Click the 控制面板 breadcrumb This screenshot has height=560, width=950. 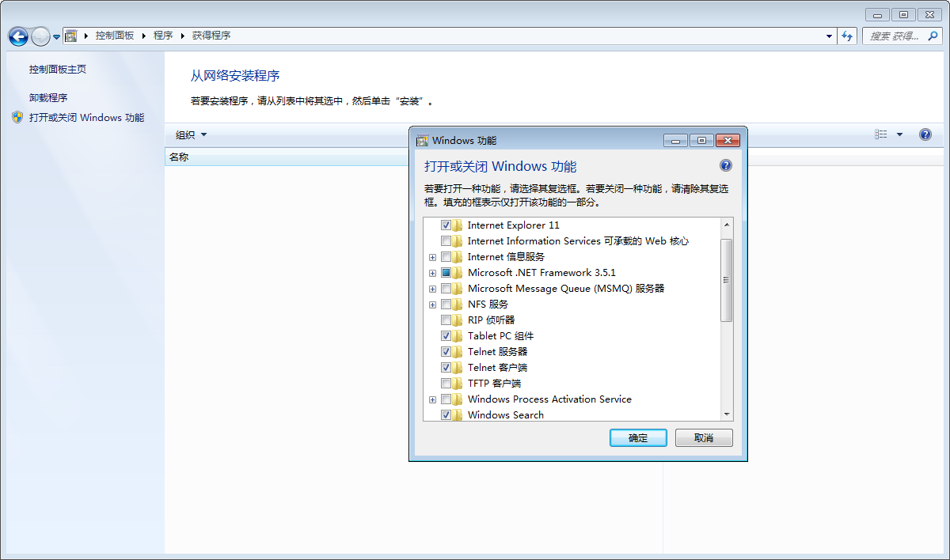pyautogui.click(x=115, y=36)
